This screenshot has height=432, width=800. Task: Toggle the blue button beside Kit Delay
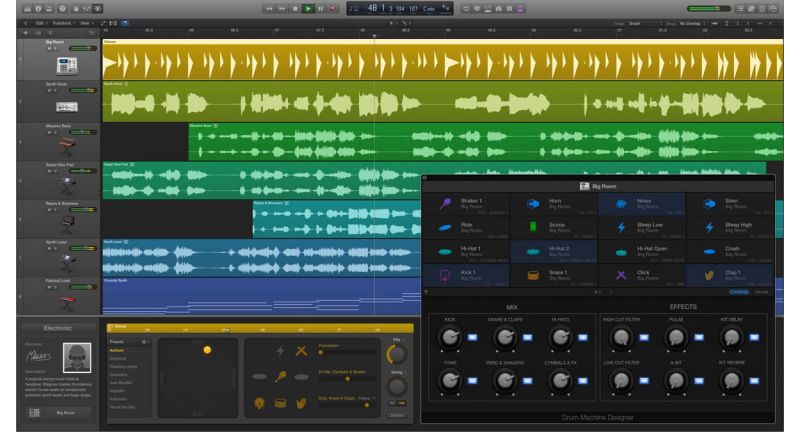(x=754, y=337)
